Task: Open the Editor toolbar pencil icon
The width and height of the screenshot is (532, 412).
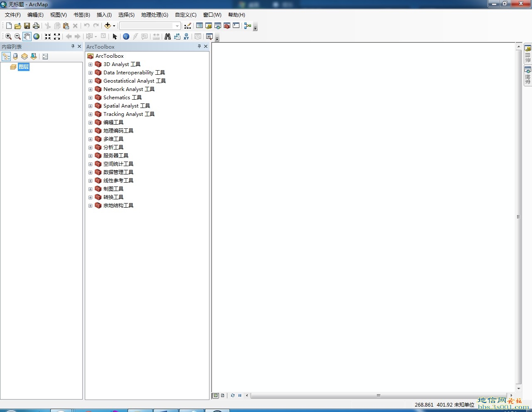Action: point(188,26)
